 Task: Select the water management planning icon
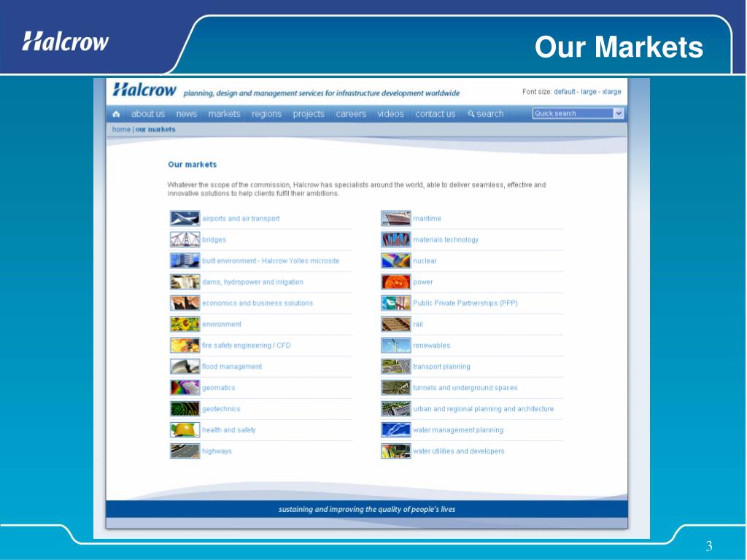coord(396,430)
